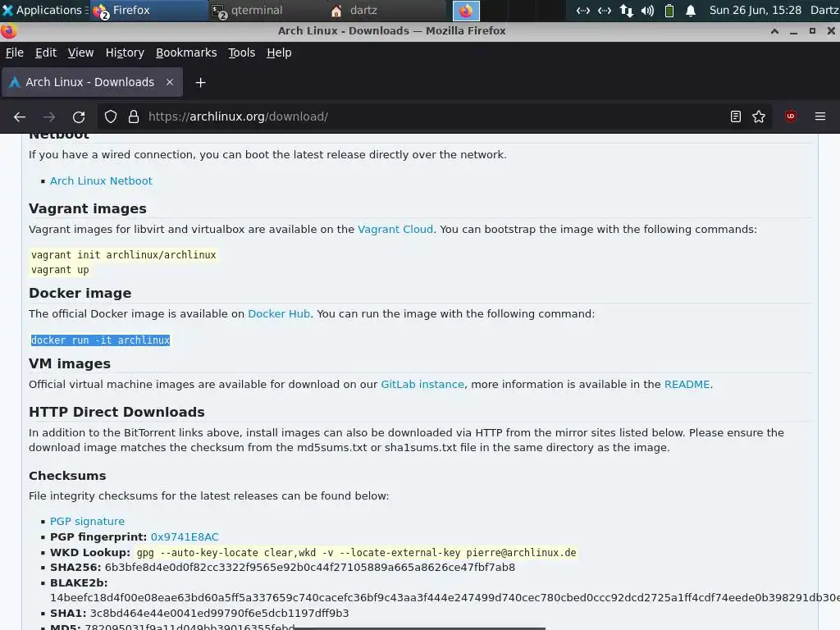Switch to the qterminal taskbar entry
Screen dimensions: 840x630
(267, 10)
